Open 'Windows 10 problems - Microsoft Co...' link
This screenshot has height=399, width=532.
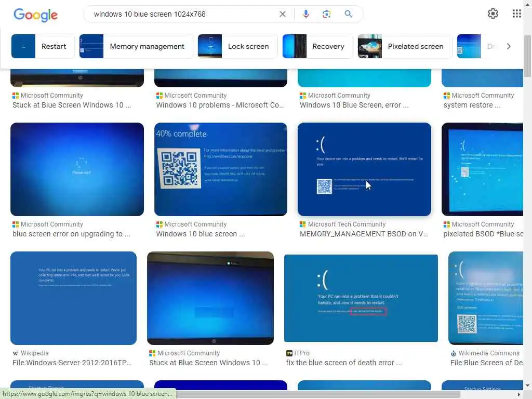pos(220,105)
